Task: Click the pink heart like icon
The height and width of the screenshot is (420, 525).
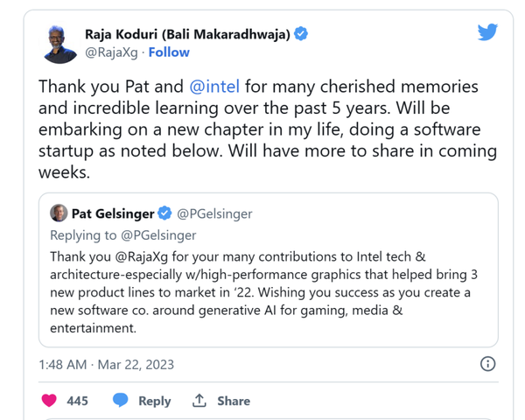Action: [x=50, y=400]
